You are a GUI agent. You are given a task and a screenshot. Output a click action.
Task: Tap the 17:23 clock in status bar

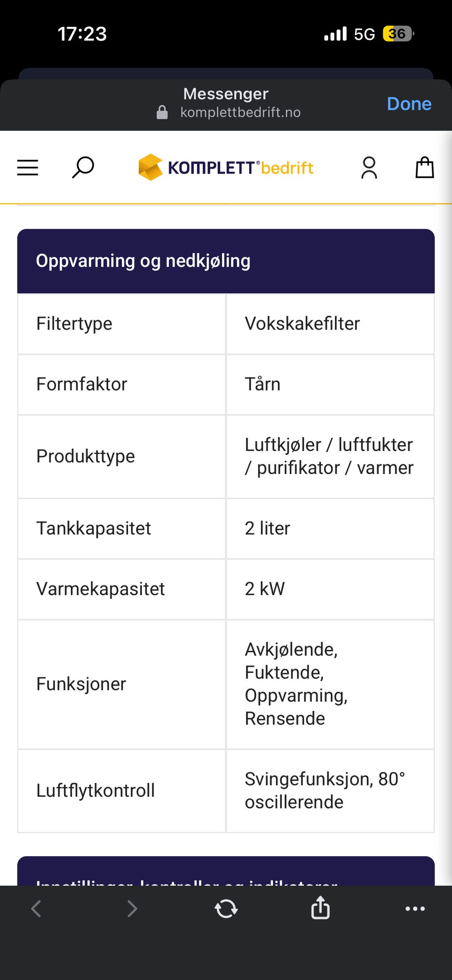pos(82,34)
